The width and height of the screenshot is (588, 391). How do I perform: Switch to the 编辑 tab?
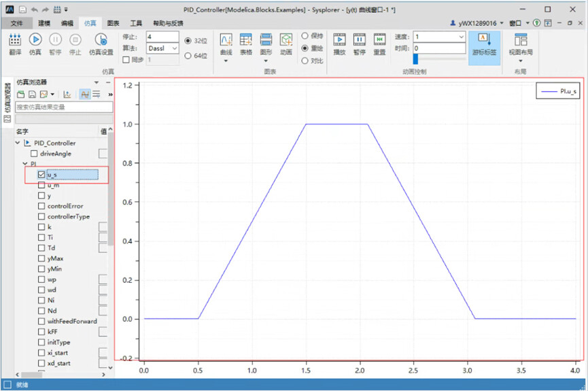click(x=67, y=23)
